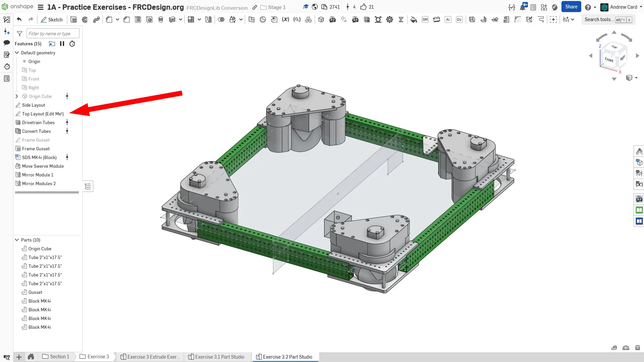Click the Undo arrow in toolbar

coord(19,19)
